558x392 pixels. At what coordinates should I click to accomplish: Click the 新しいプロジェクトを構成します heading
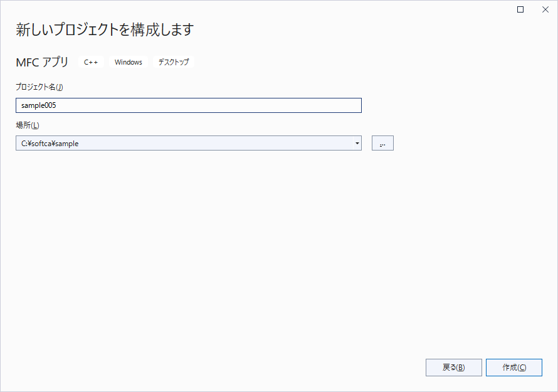point(105,29)
